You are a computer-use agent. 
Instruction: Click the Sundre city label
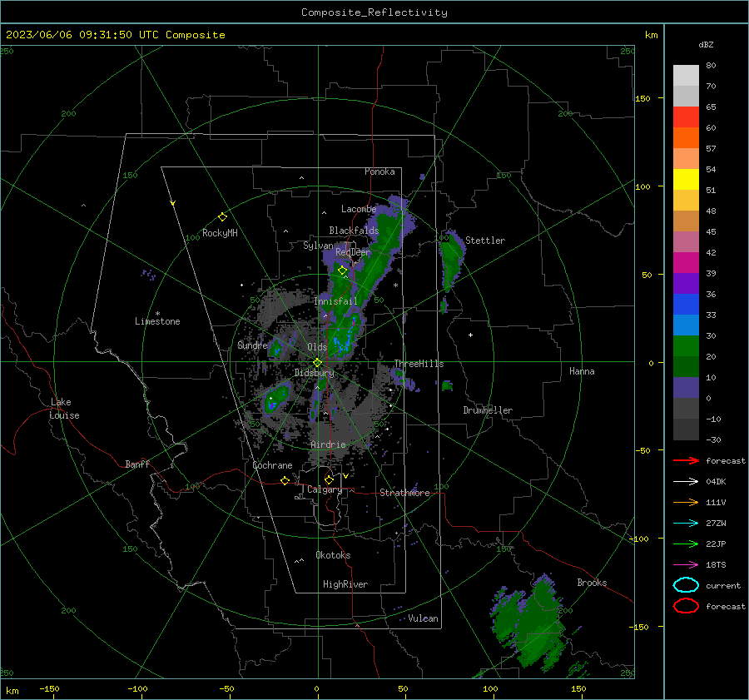coord(252,345)
